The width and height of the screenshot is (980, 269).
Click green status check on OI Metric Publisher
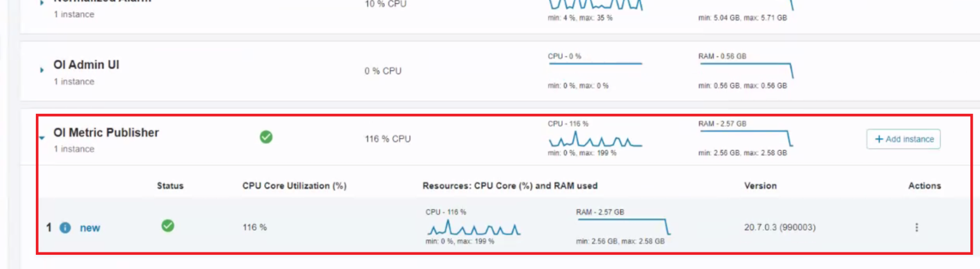tap(266, 137)
